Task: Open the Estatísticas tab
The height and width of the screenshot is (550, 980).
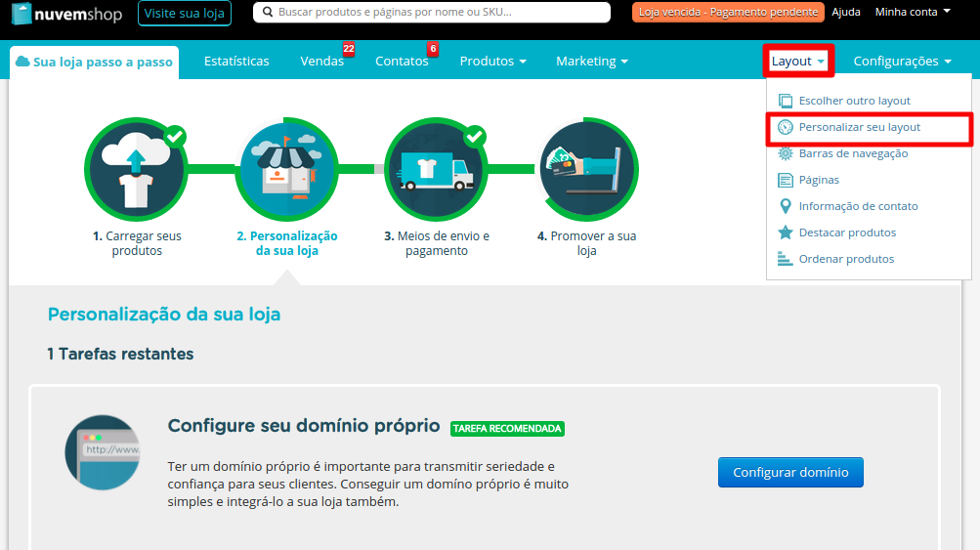Action: [x=236, y=62]
